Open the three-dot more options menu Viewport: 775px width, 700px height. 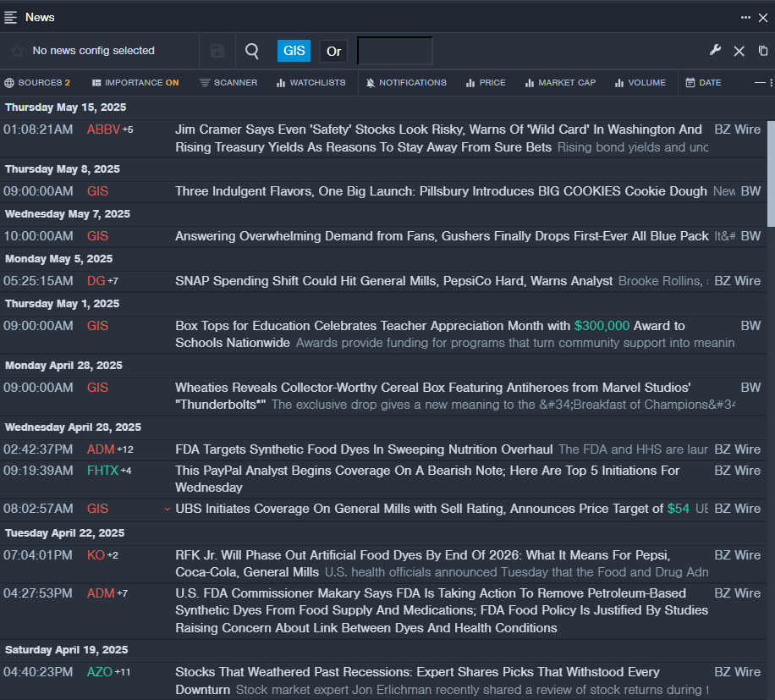[745, 17]
